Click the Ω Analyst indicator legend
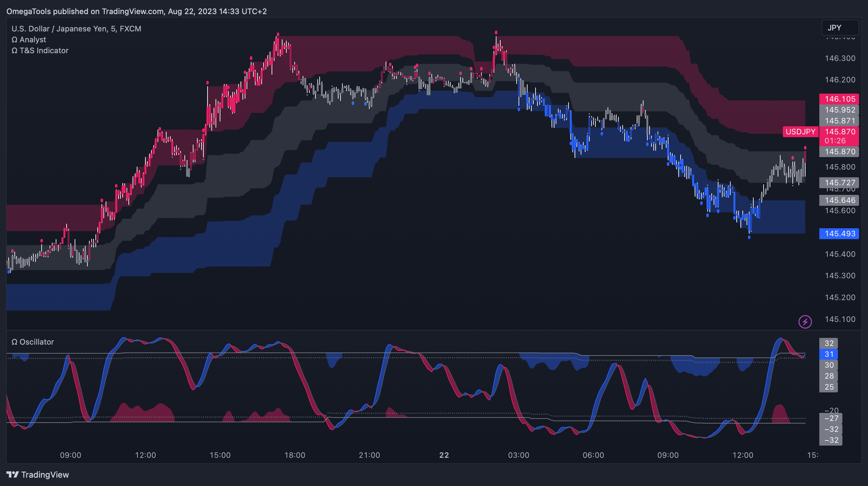Viewport: 868px width, 486px height. tap(29, 39)
